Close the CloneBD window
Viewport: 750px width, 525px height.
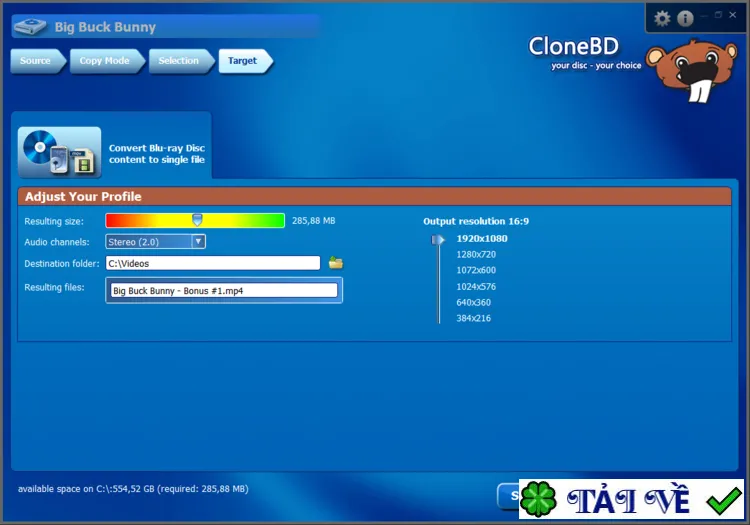[x=732, y=15]
